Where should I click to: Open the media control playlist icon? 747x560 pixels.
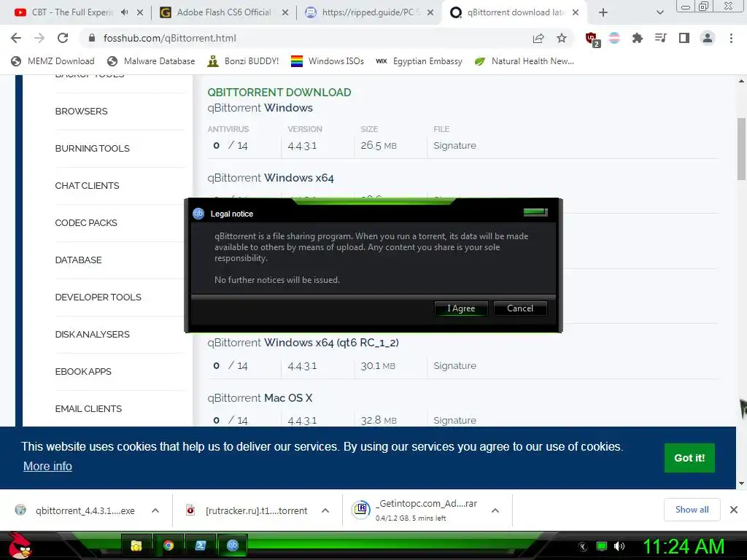tap(660, 38)
